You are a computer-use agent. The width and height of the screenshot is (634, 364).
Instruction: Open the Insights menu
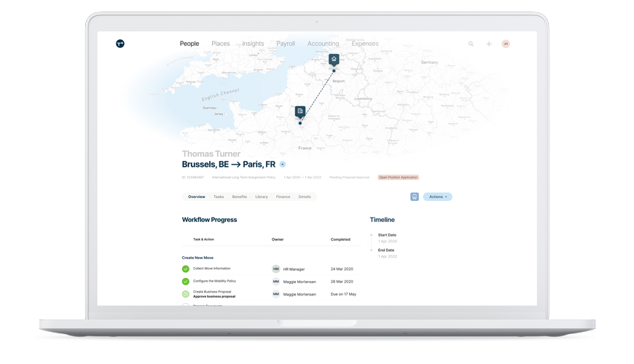253,44
